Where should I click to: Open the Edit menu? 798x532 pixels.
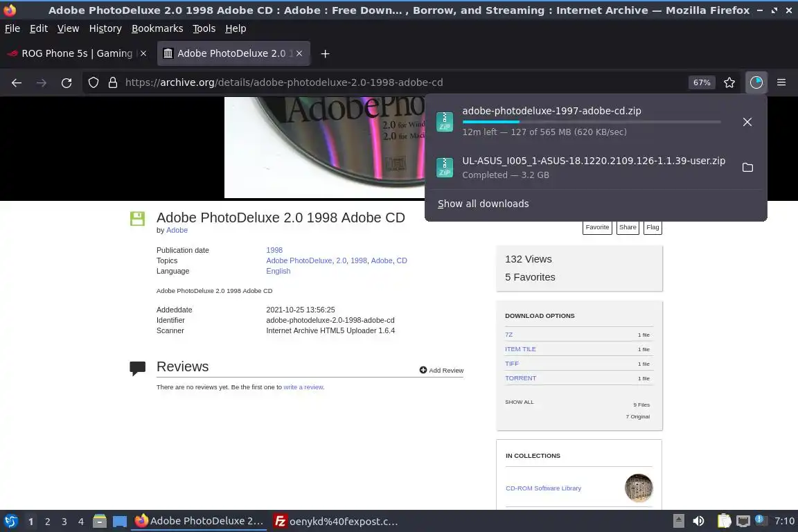(39, 28)
